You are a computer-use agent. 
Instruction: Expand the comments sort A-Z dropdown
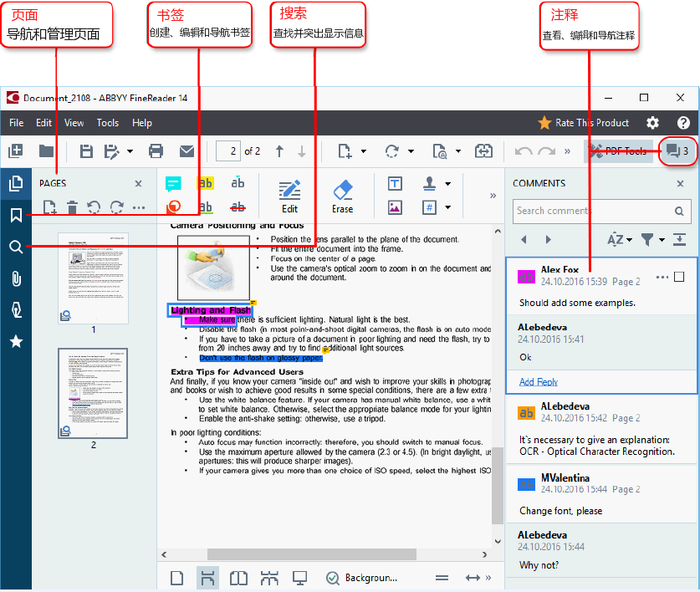[x=619, y=240]
